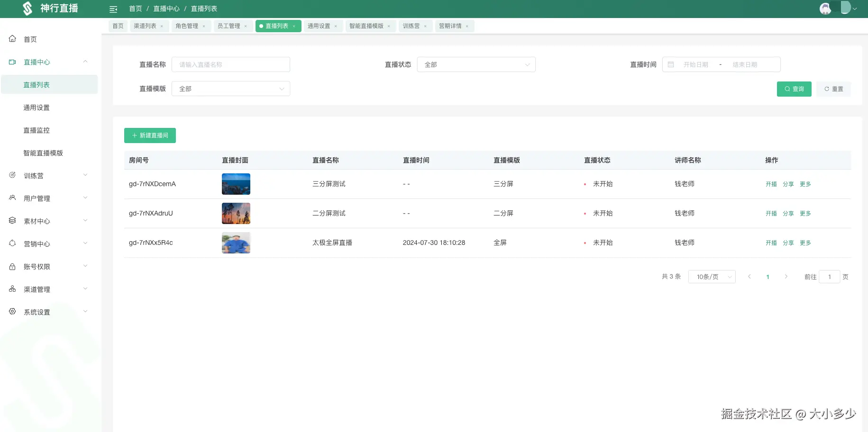Close the 员工管理 tab
This screenshot has width=868, height=432.
tap(246, 26)
